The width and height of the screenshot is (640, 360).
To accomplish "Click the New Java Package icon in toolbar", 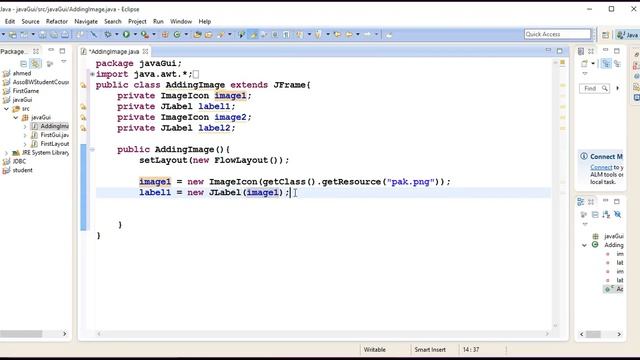I will 165,35.
